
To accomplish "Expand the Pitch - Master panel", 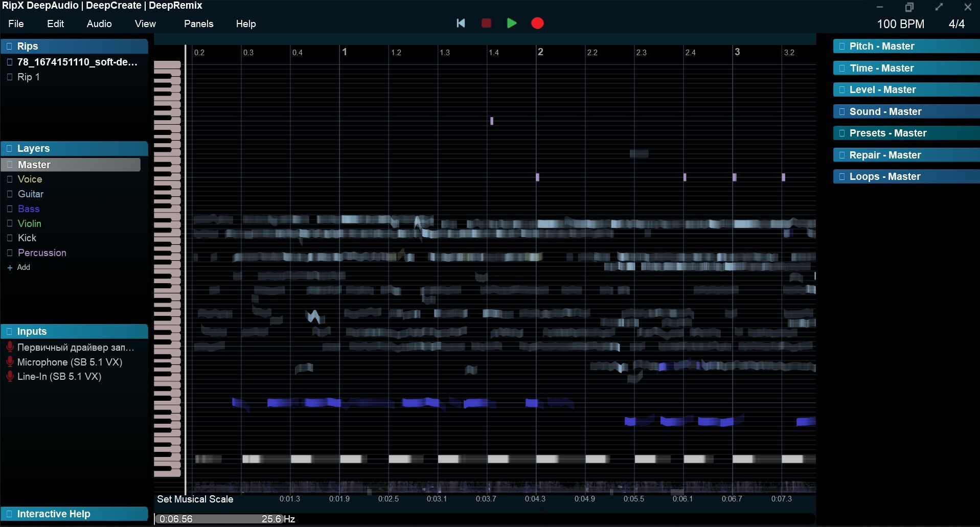I will coord(906,46).
